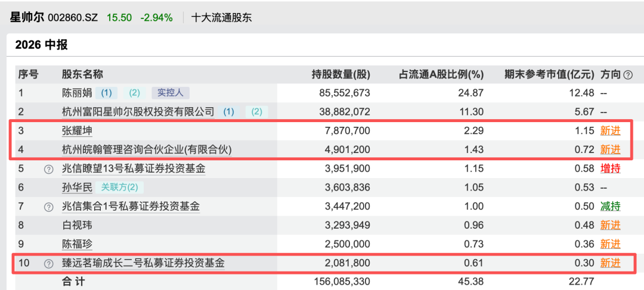Click the 持股数量(股) column header

click(341, 74)
